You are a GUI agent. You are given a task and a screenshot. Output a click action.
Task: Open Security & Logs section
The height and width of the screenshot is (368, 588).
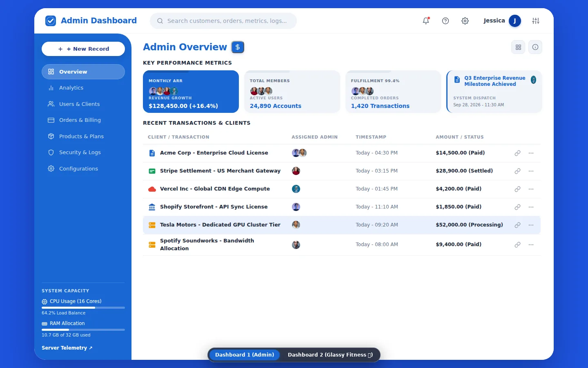(x=83, y=153)
